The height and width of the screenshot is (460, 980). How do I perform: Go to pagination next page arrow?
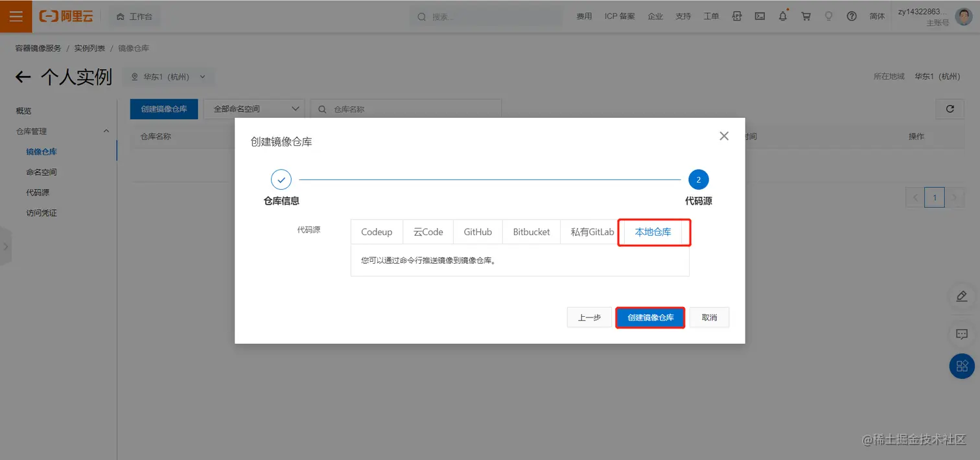click(x=954, y=198)
